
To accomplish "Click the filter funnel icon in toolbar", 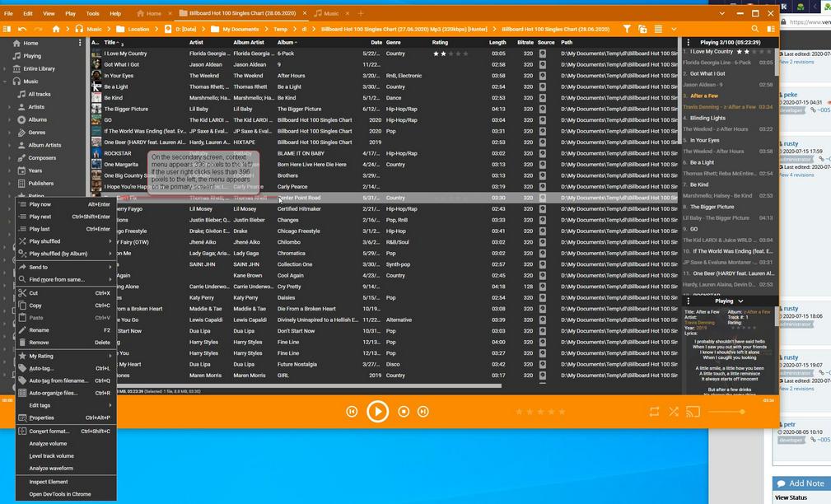I will (x=627, y=29).
